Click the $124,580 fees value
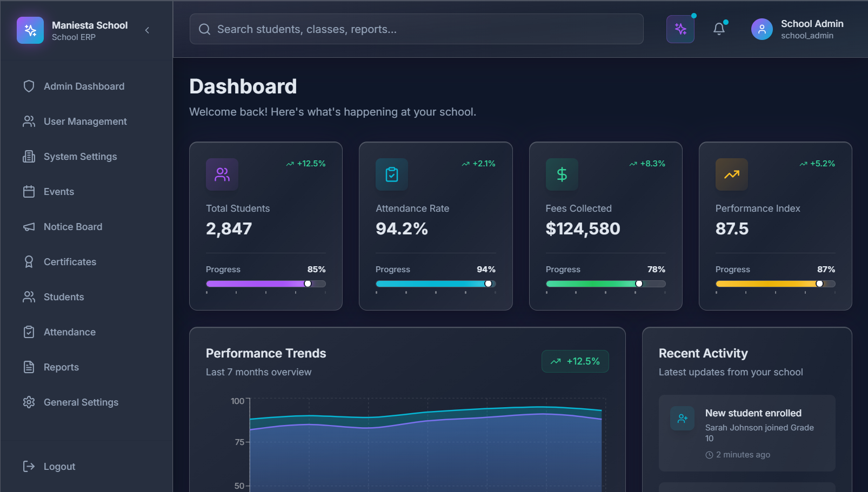868x492 pixels. coord(583,229)
